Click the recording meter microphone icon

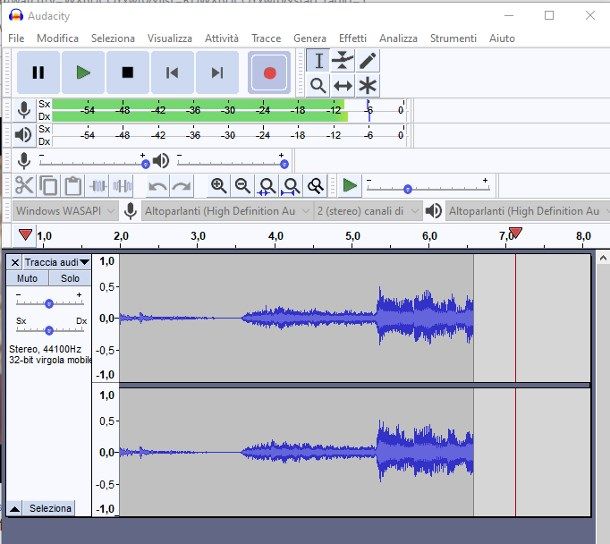click(x=24, y=110)
